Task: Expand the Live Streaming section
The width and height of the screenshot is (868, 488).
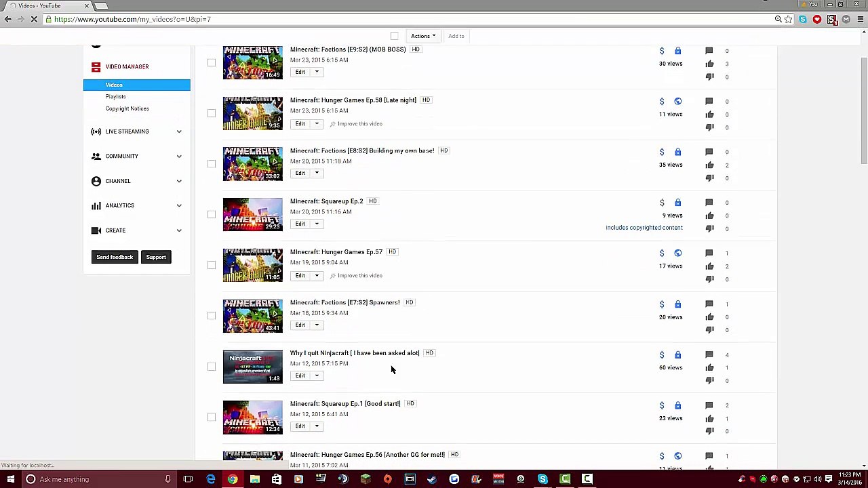Action: (x=179, y=131)
